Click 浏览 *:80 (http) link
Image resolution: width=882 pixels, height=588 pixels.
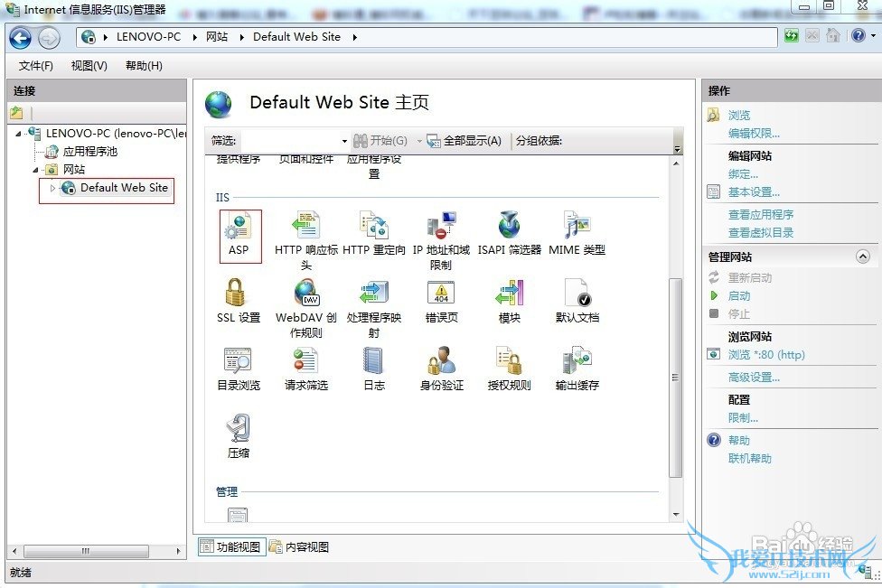click(766, 355)
